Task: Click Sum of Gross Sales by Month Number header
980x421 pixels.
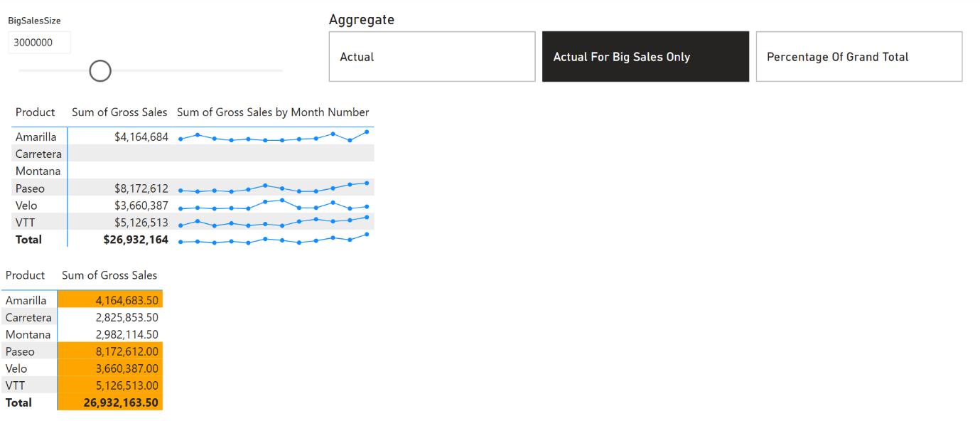Action: [x=273, y=112]
